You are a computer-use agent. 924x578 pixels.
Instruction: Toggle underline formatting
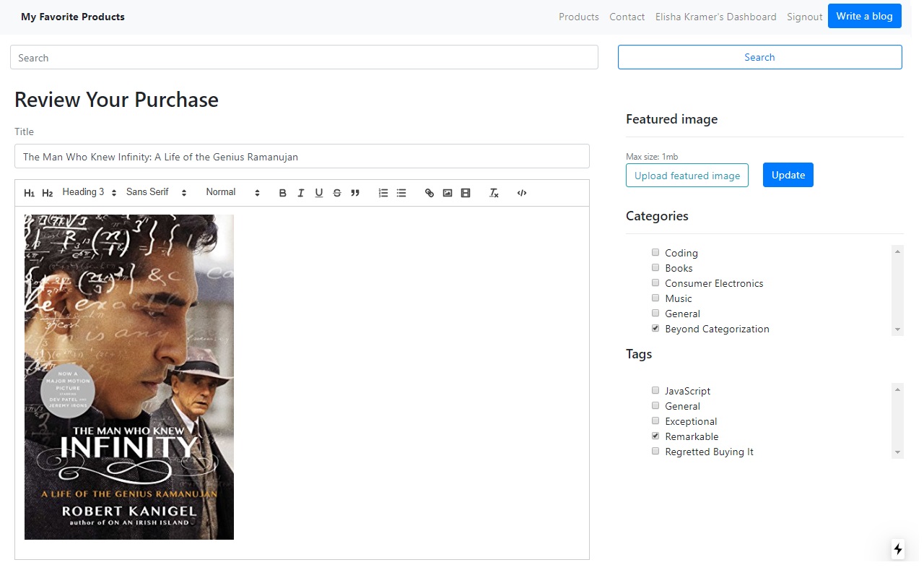coord(319,193)
